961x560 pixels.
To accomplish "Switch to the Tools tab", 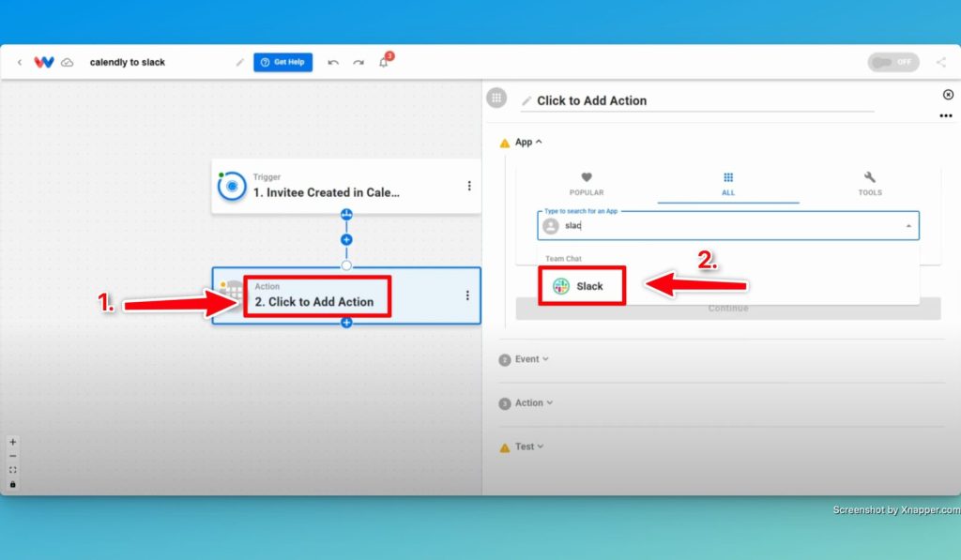I will [870, 184].
